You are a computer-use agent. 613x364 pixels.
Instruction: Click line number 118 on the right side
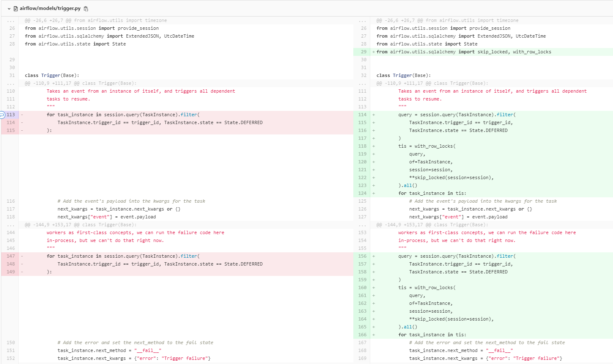[362, 146]
